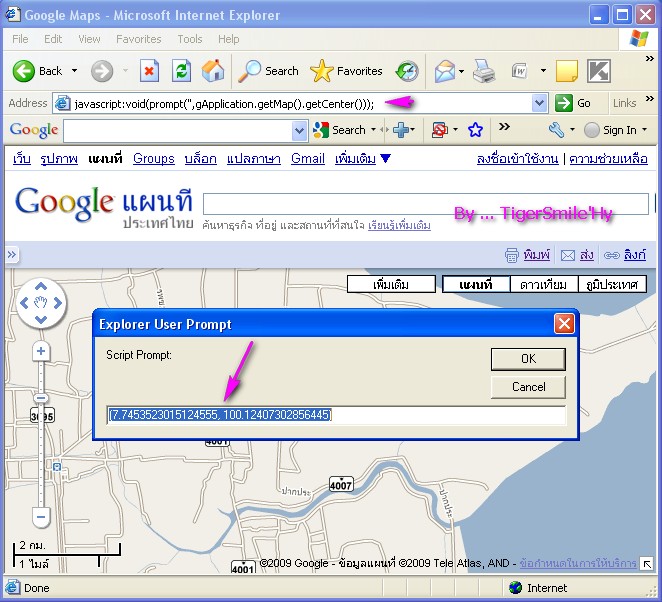This screenshot has height=602, width=662.
Task: Click the green Go arrow button
Action: [563, 103]
